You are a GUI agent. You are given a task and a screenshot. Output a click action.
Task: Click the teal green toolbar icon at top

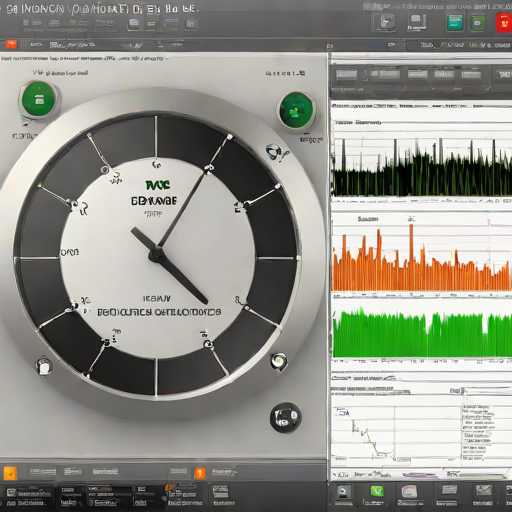455,23
